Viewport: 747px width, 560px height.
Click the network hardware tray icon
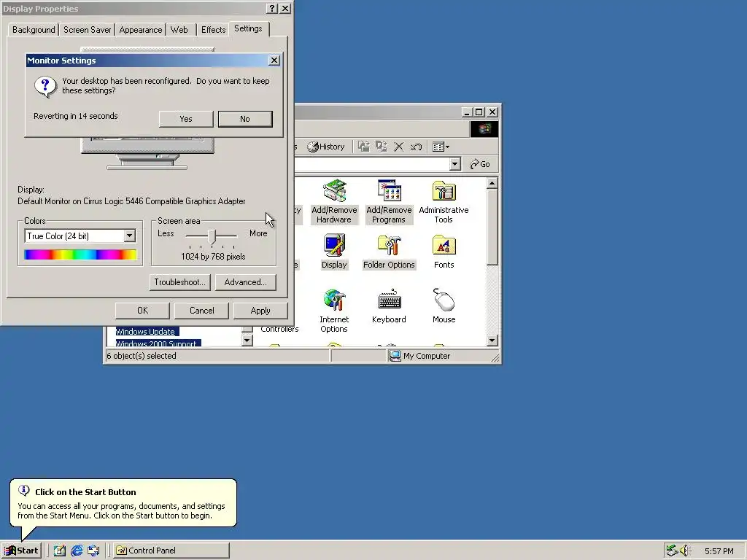tap(672, 551)
